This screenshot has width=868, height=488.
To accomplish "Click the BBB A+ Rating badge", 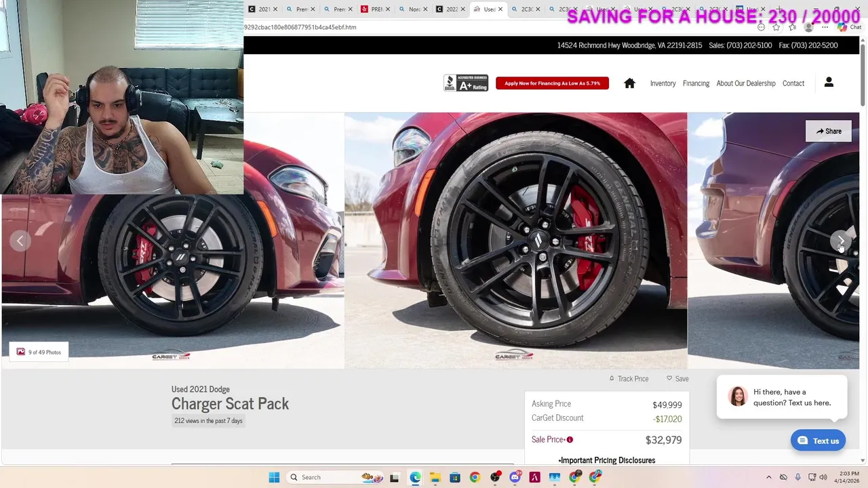I will (466, 83).
